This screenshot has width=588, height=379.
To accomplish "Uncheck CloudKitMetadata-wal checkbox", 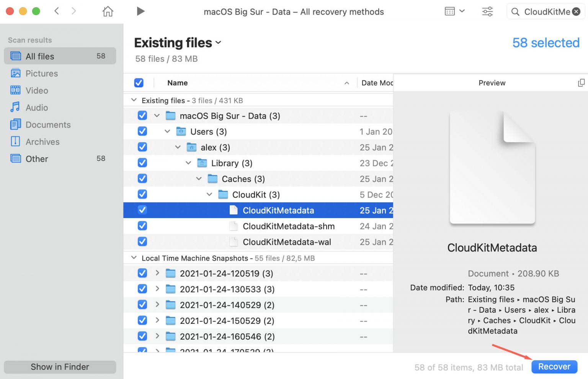I will pyautogui.click(x=142, y=241).
